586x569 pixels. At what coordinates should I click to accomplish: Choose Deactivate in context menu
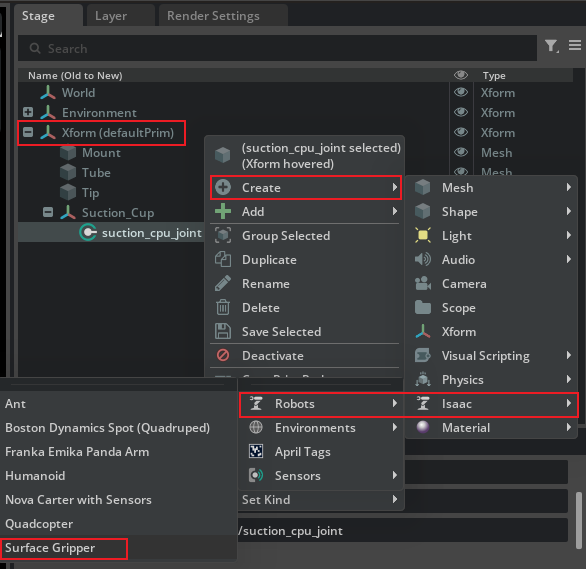(x=306, y=356)
